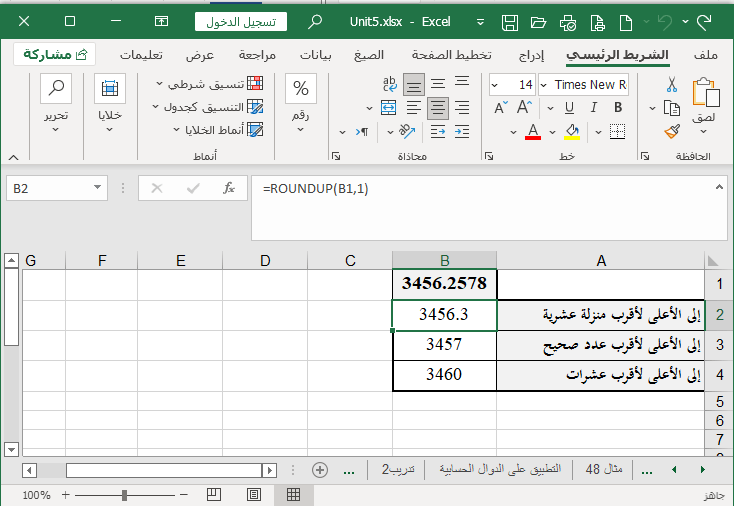734x506 pixels.
Task: Click the red font color swatch
Action: 533,131
